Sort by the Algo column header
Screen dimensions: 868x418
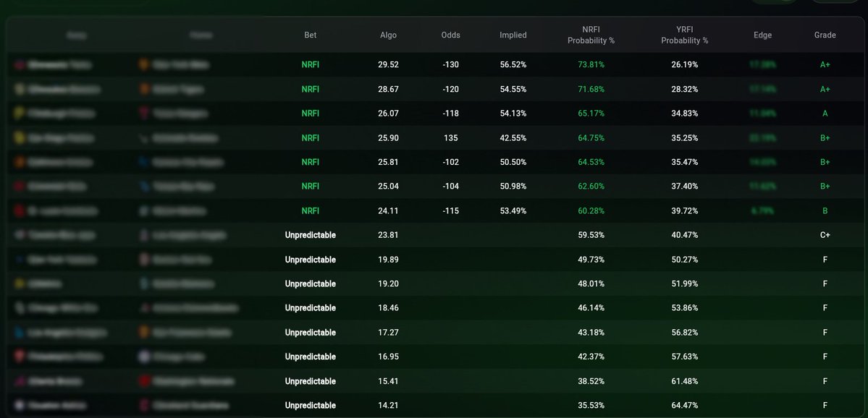[388, 35]
